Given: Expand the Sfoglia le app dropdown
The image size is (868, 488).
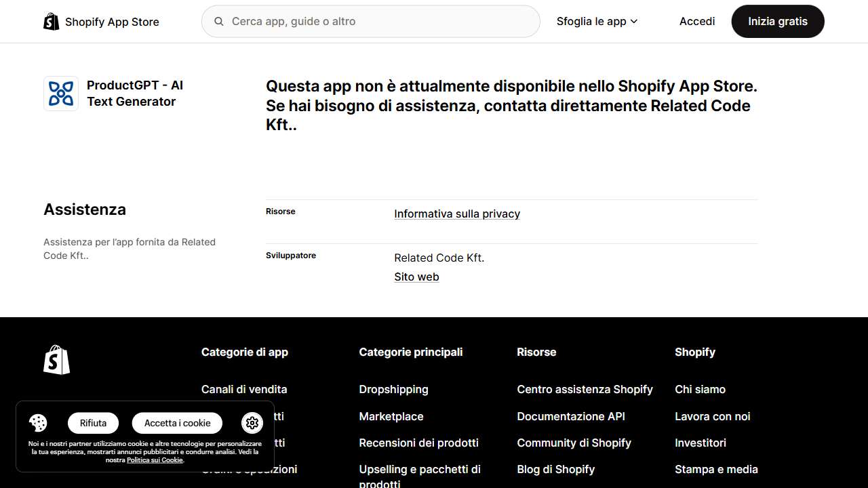Looking at the screenshot, I should coord(597,22).
